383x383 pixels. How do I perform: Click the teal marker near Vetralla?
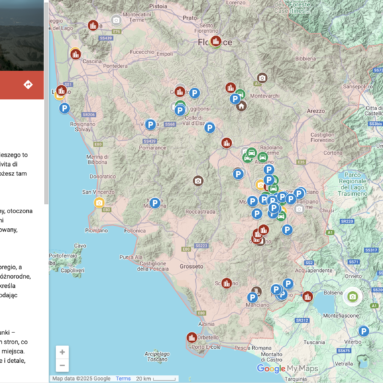363,361
